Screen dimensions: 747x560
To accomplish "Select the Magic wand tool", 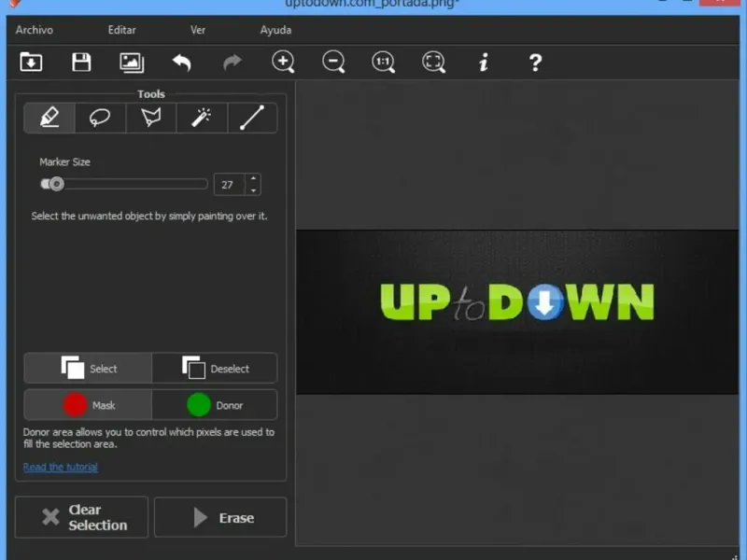I will [202, 118].
